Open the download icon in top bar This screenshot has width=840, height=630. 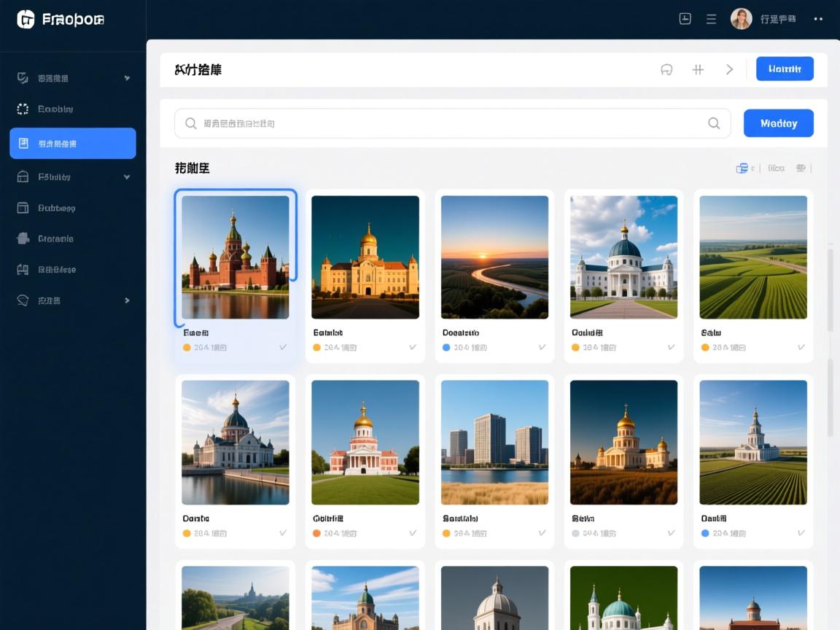point(685,19)
